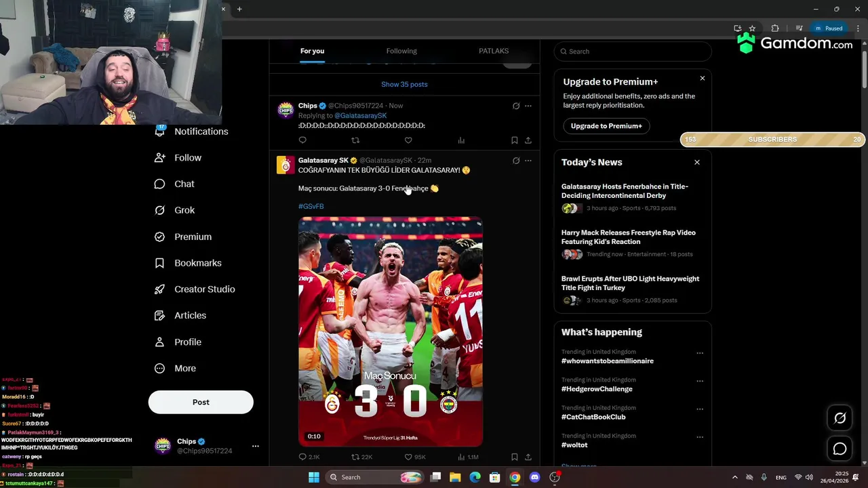868x488 pixels.
Task: Open File Explorer from the taskbar
Action: pyautogui.click(x=455, y=477)
